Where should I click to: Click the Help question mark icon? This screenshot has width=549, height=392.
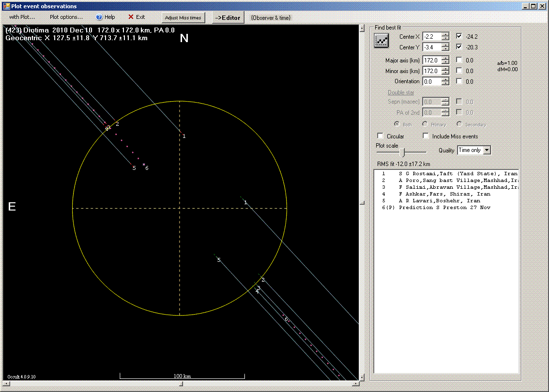[x=99, y=17]
